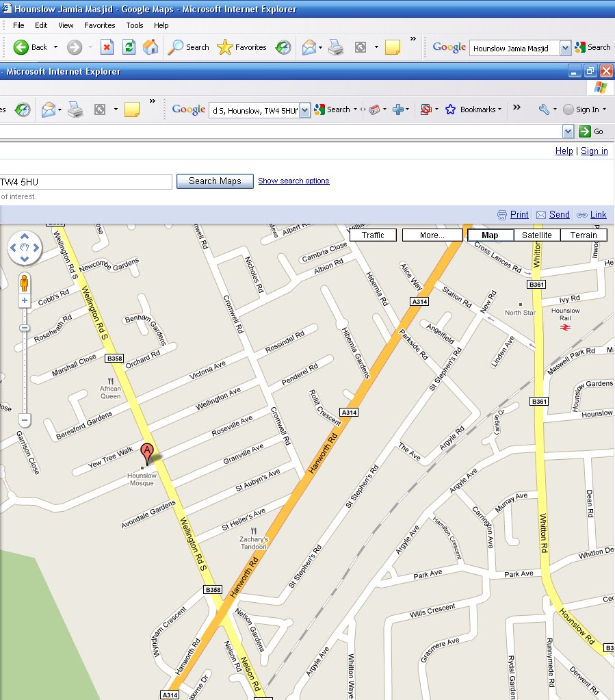Click the wrench settings icon on the Google toolbar
615x700 pixels.
click(544, 109)
